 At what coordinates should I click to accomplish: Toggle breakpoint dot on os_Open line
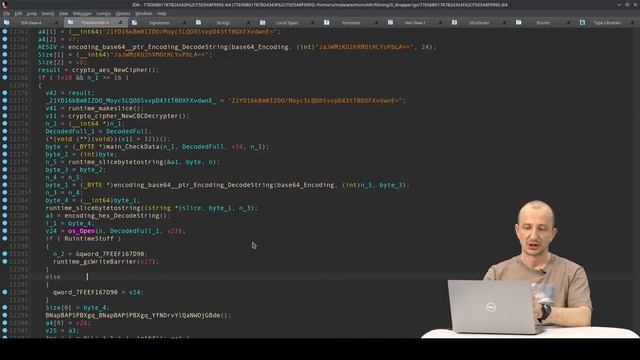tap(5, 231)
